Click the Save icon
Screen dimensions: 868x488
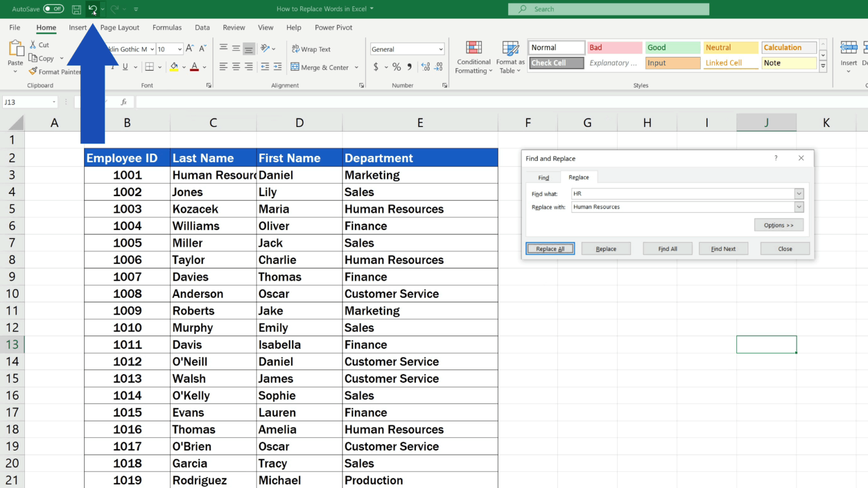(x=76, y=8)
